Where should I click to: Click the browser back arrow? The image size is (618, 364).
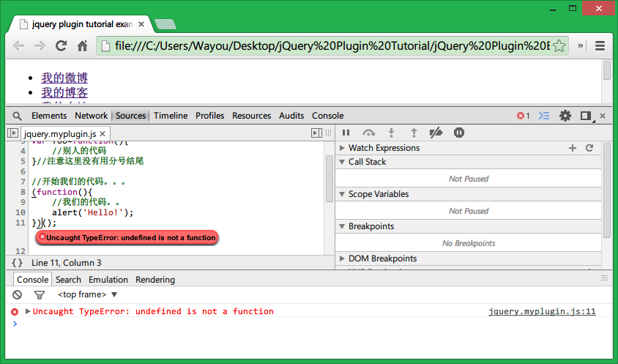pyautogui.click(x=18, y=46)
